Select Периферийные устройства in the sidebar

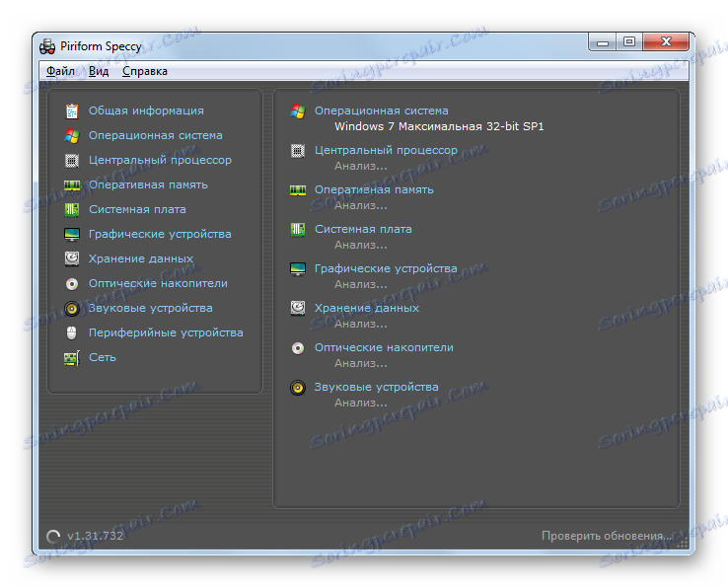(166, 332)
